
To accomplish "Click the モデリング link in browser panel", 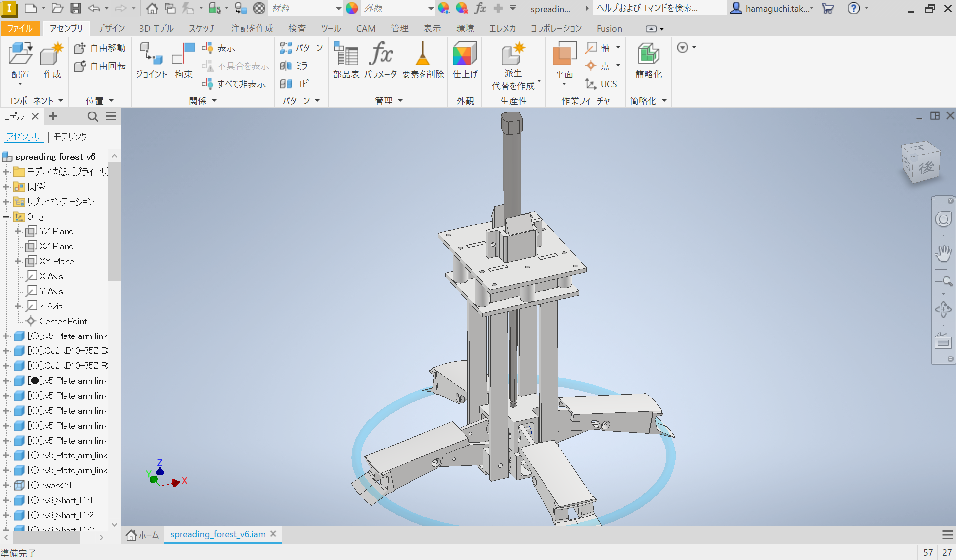I will (x=71, y=136).
